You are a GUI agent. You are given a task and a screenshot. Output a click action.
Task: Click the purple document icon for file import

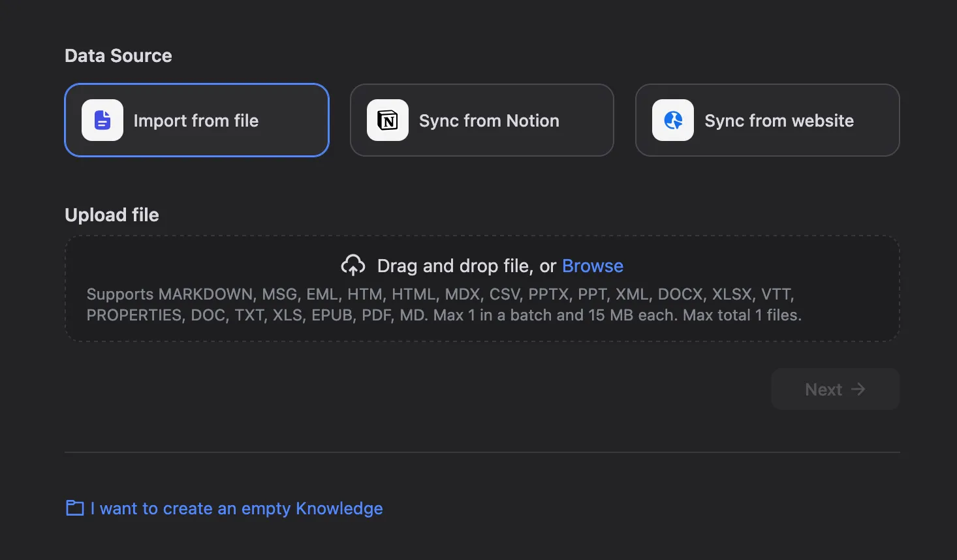102,120
